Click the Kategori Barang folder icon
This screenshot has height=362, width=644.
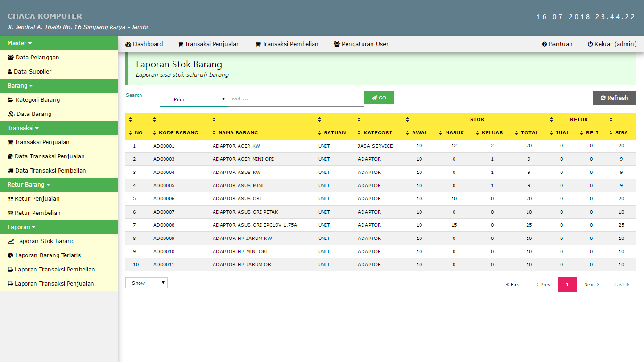[x=10, y=100]
